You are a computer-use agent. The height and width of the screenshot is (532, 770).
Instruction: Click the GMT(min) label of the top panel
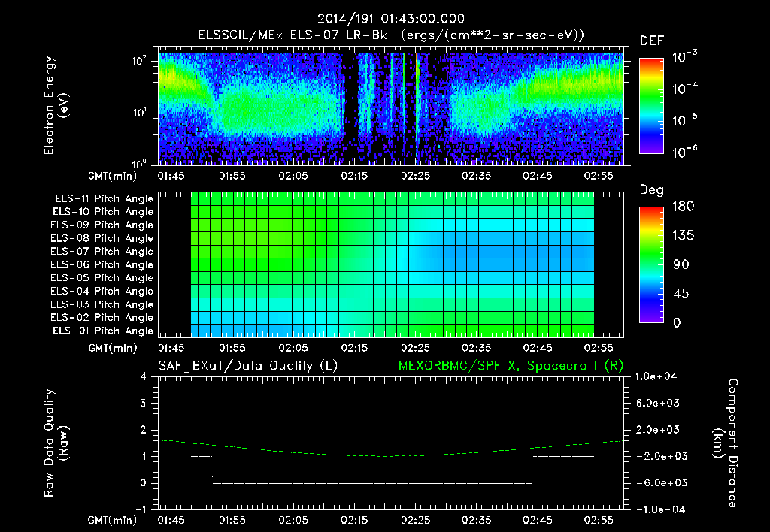point(112,176)
